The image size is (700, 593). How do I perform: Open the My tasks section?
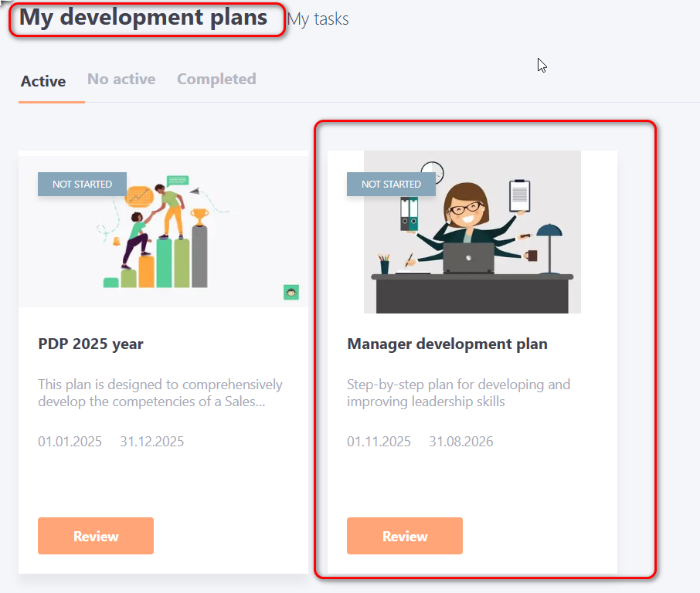(x=318, y=19)
